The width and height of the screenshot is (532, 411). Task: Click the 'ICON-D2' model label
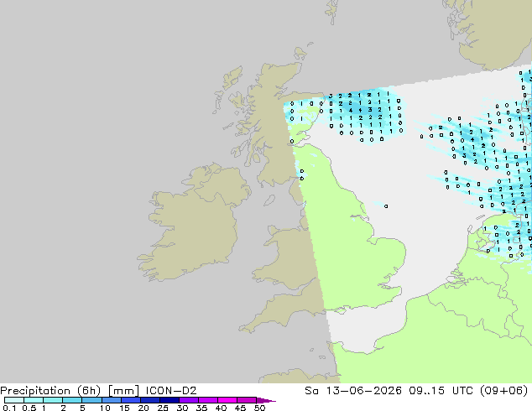pyautogui.click(x=171, y=391)
